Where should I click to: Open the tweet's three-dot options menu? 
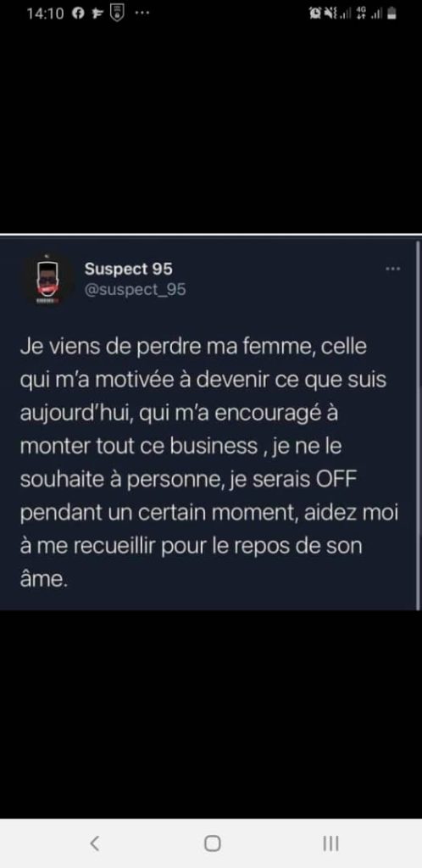click(392, 269)
